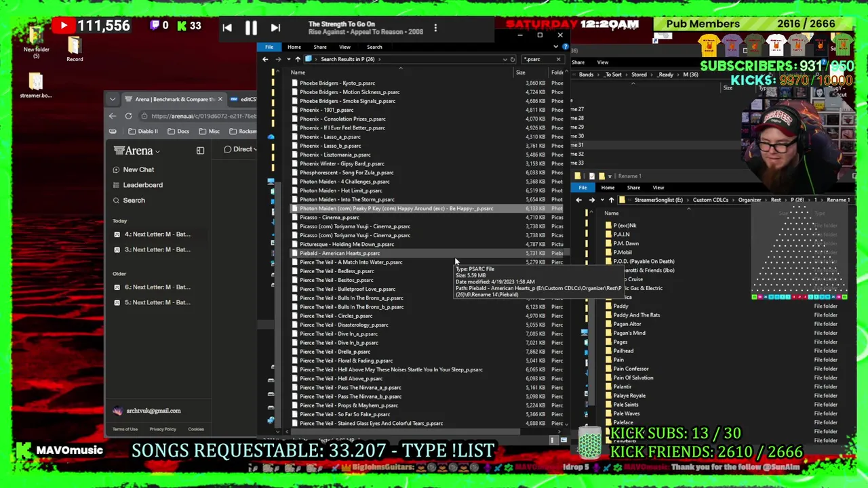Image resolution: width=868 pixels, height=488 pixels.
Task: Open Direct mode dropdown in Arena
Action: (241, 149)
